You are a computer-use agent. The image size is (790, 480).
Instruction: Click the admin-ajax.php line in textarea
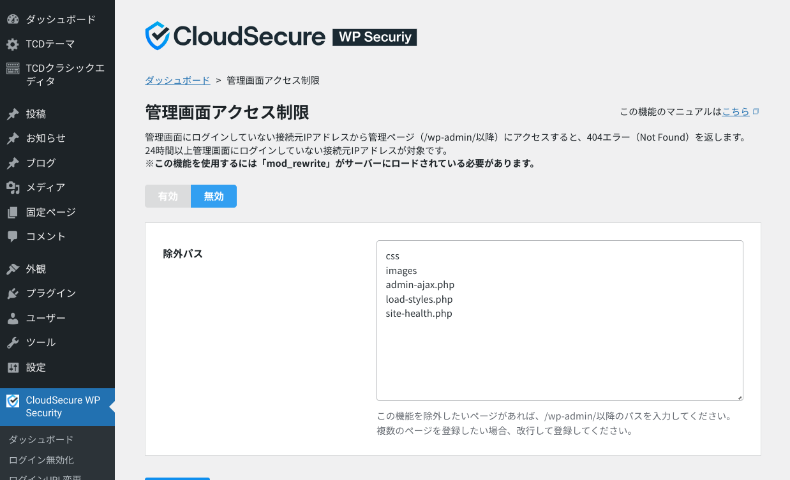[x=420, y=285]
